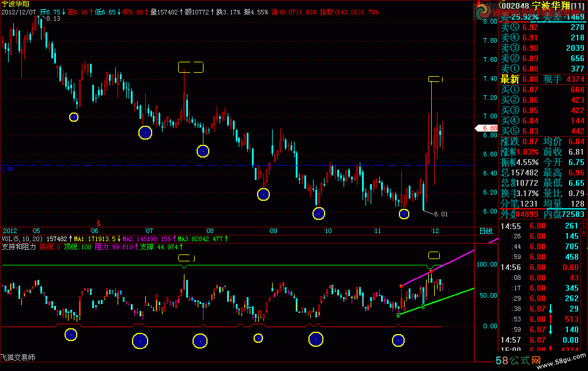Screen dimensions: 588x371
Task: Open the 002048 宁波华翔(11) stock header
Action: [543, 6]
